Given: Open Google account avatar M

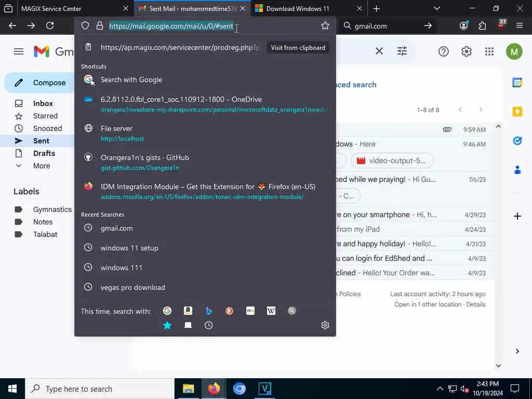Looking at the screenshot, I should pos(514,51).
